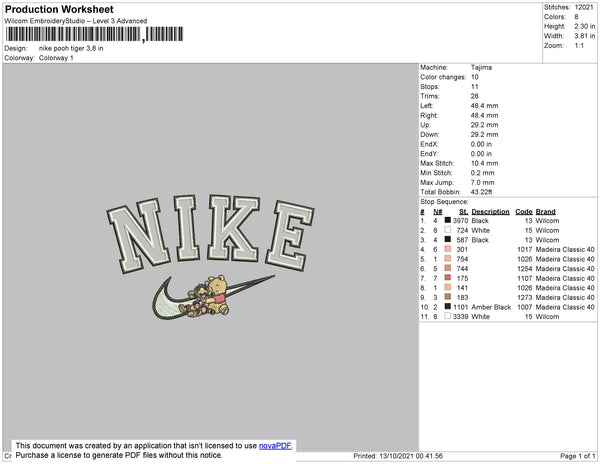600x464 pixels.
Task: Click the black swatch for stop 1 (3970 stitches)
Action: click(447, 220)
